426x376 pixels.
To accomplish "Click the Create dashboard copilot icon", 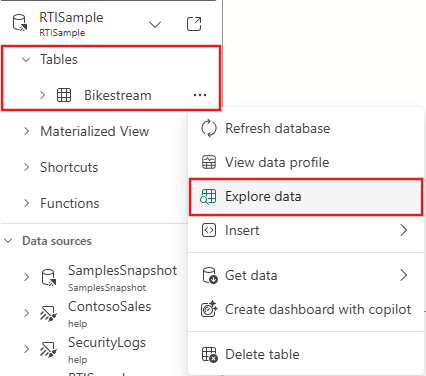I will [209, 309].
